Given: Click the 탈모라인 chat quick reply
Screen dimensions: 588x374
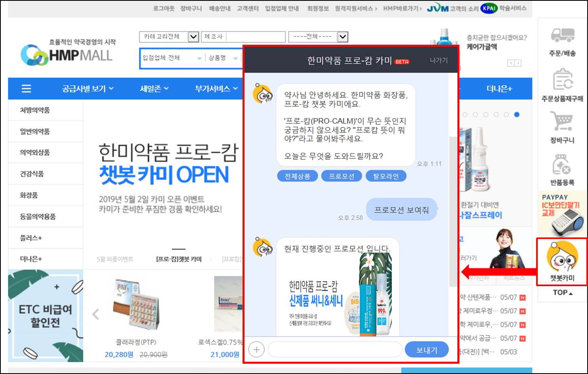Looking at the screenshot, I should 386,176.
